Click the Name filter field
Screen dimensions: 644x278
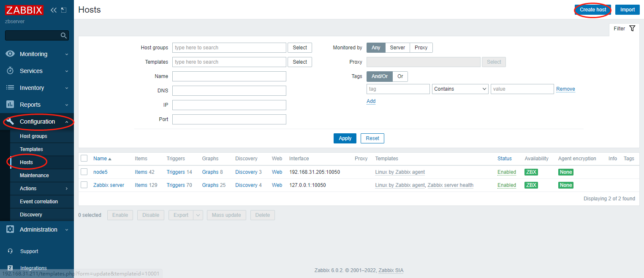(x=229, y=76)
